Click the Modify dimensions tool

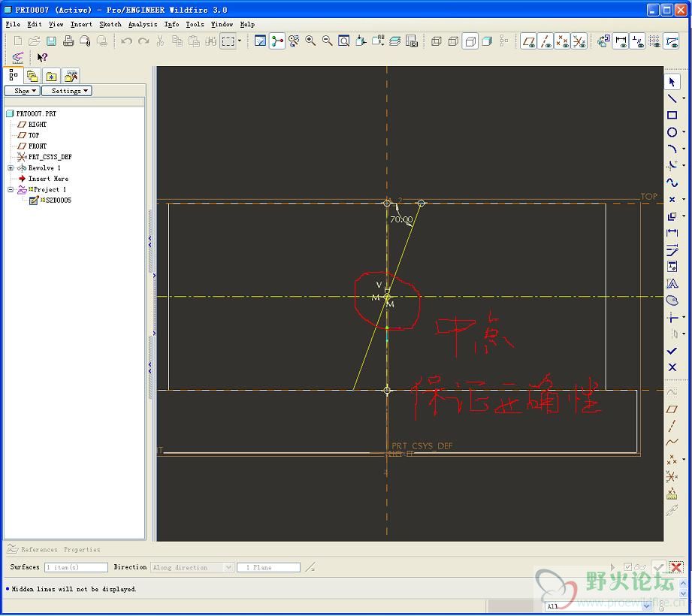[x=672, y=249]
